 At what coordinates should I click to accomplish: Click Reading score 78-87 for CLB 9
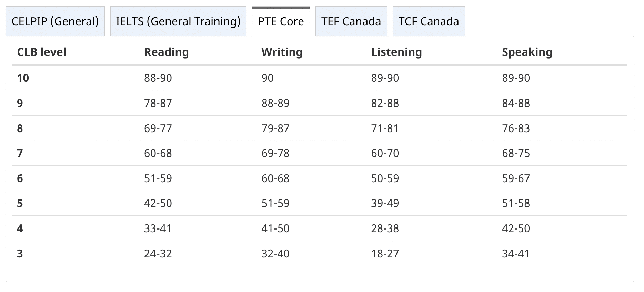(x=158, y=103)
